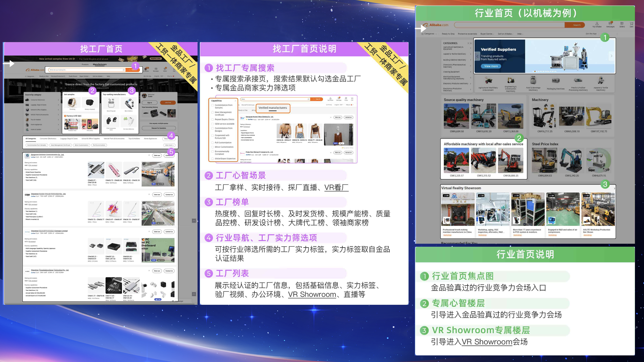
Task: Open My Alibaba icon on dress search page
Action: (x=330, y=99)
